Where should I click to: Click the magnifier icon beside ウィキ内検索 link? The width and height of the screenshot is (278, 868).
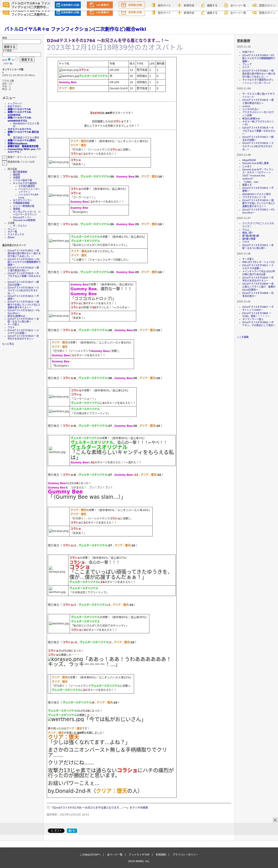[48, 807]
